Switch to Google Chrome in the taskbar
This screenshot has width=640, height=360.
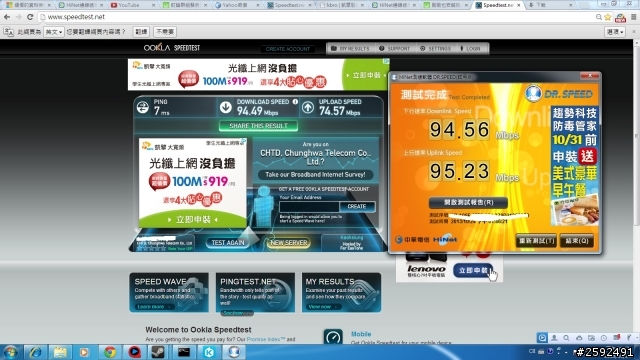point(109,352)
